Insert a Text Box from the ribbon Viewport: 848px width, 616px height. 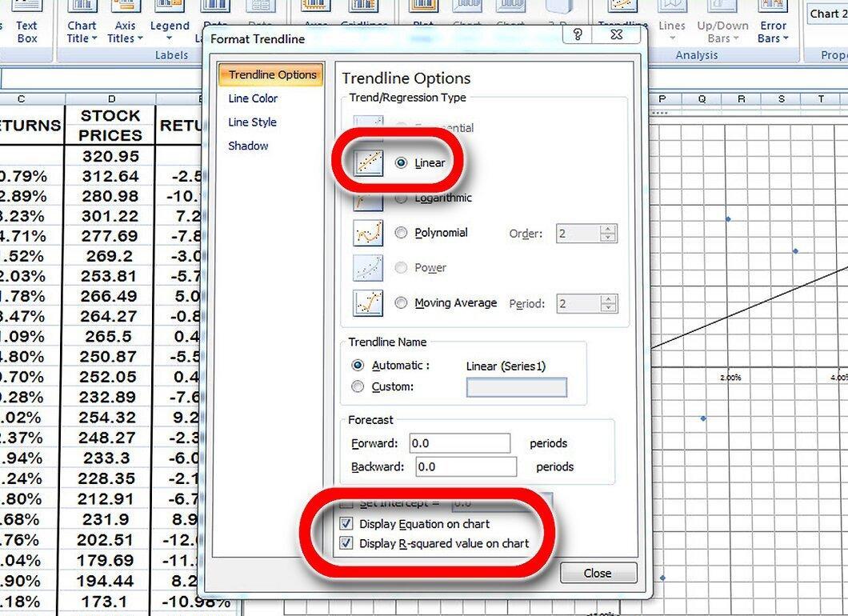click(26, 24)
